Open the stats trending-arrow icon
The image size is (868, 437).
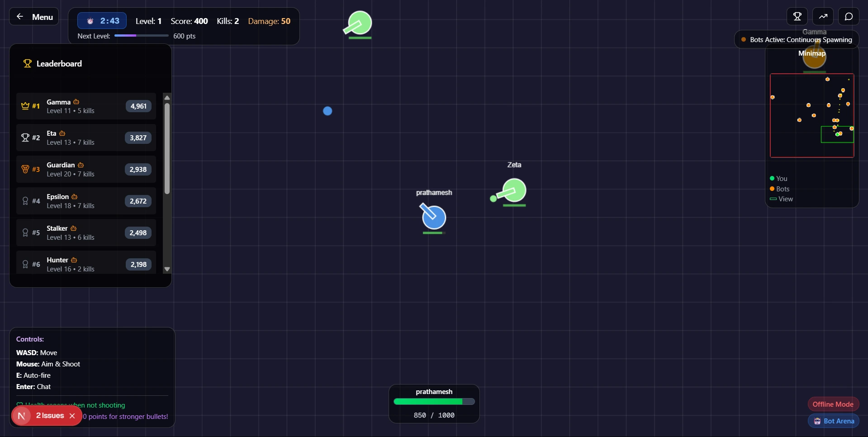(823, 17)
